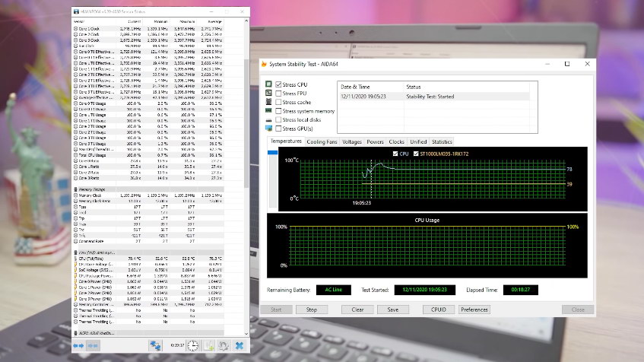Open HWiNFO sensor settings gear icon
Screen dimensions: 644x362
pos(222,345)
